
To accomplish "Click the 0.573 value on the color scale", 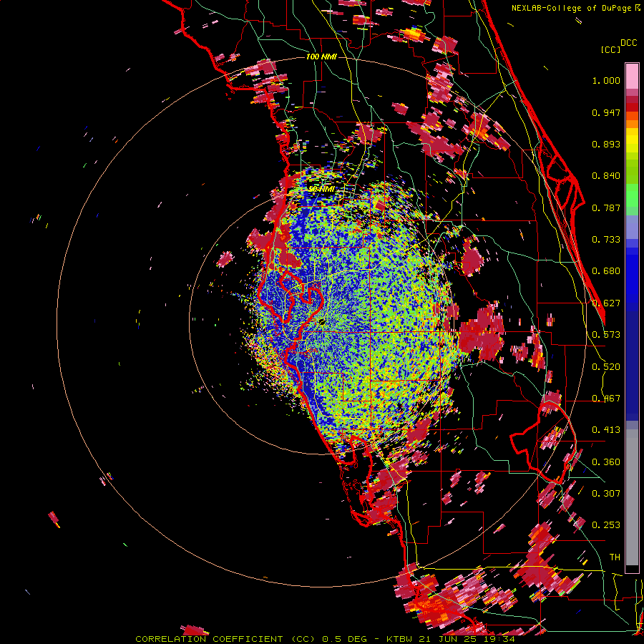I will [x=606, y=335].
